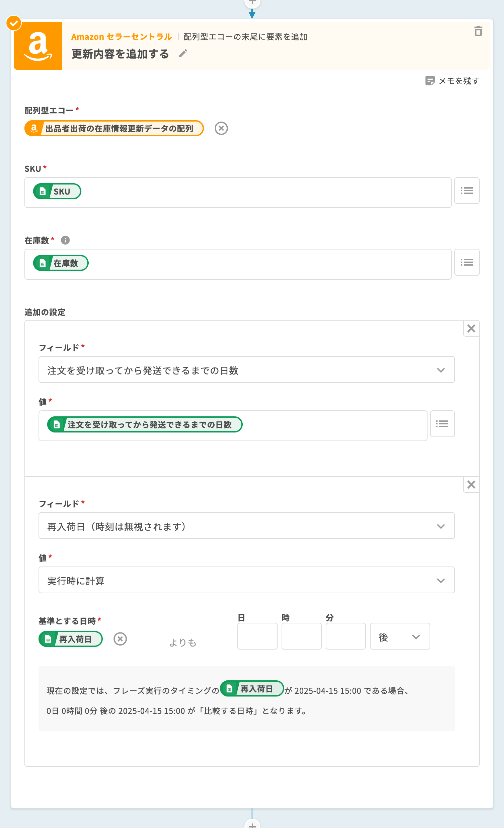Change the 後 before/after dropdown
Image resolution: width=504 pixels, height=828 pixels.
point(400,636)
